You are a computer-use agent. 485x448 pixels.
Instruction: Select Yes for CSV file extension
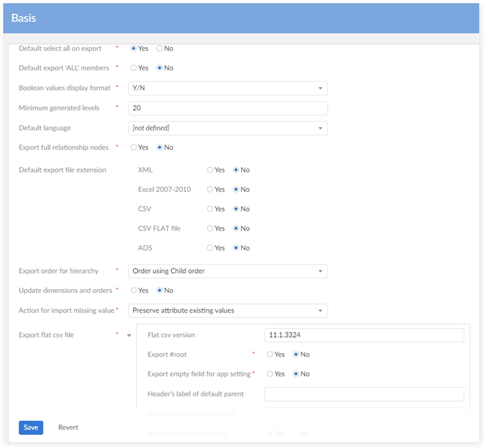(210, 209)
